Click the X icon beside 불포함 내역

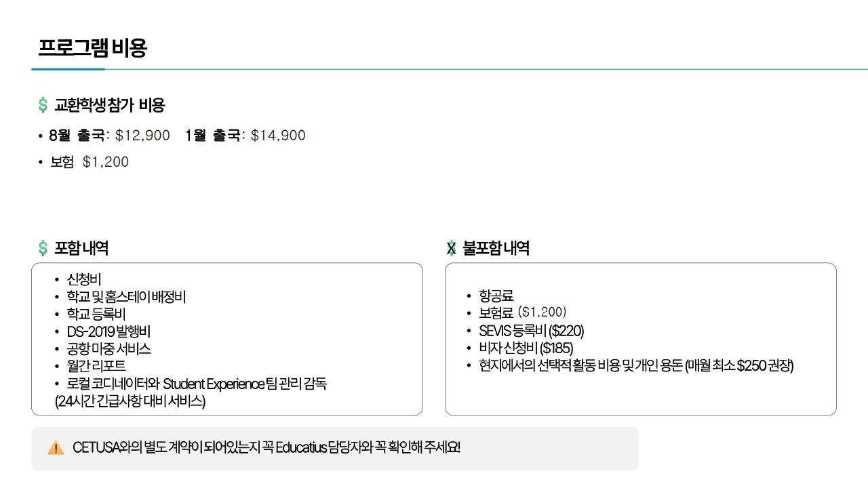[452, 248]
